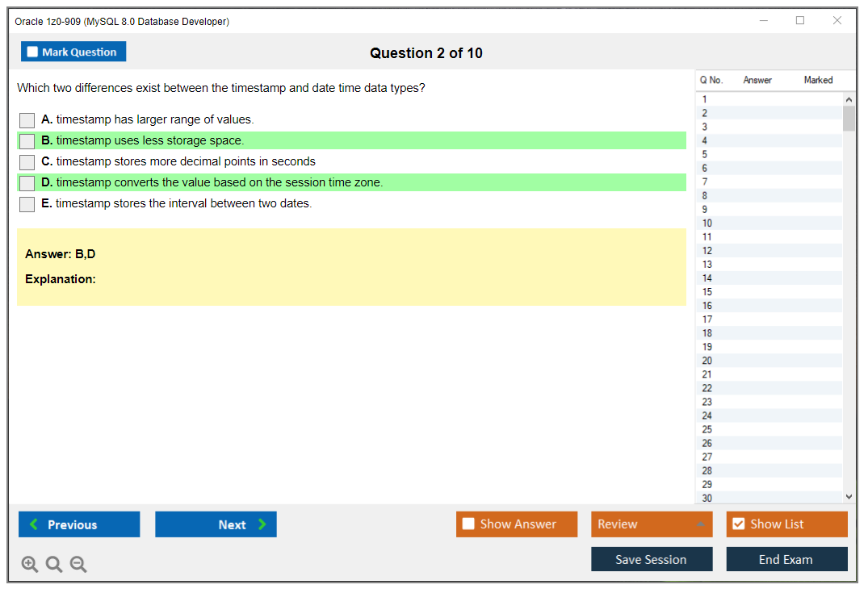Go to the Next question
The width and height of the screenshot is (868, 593).
pyautogui.click(x=216, y=524)
